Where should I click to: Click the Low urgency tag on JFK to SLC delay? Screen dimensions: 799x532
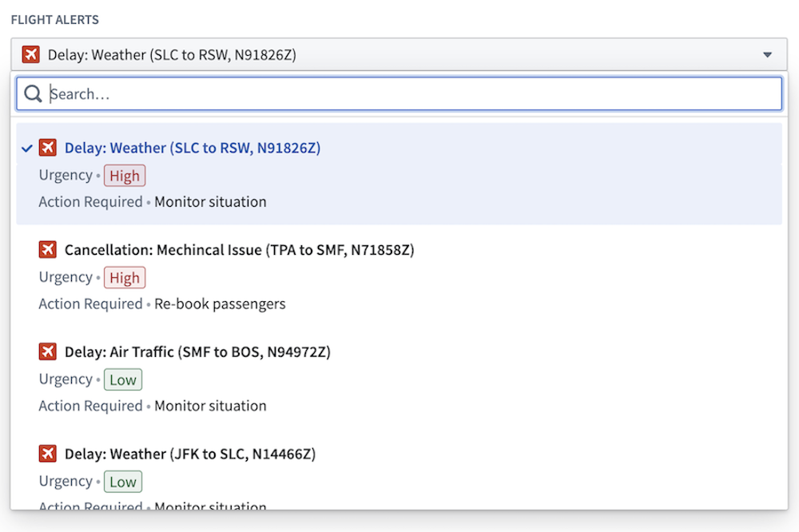[x=123, y=482]
